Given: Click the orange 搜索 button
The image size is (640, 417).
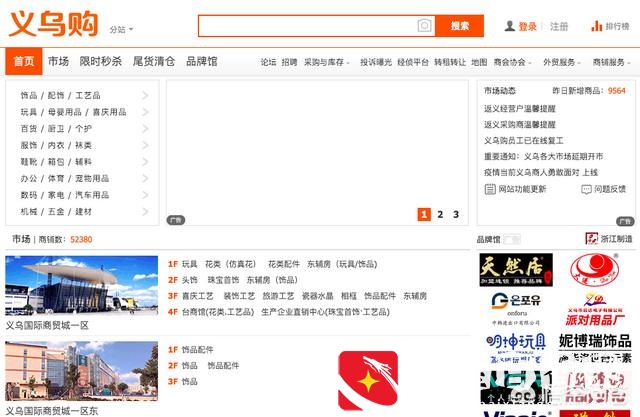Looking at the screenshot, I should (x=460, y=26).
